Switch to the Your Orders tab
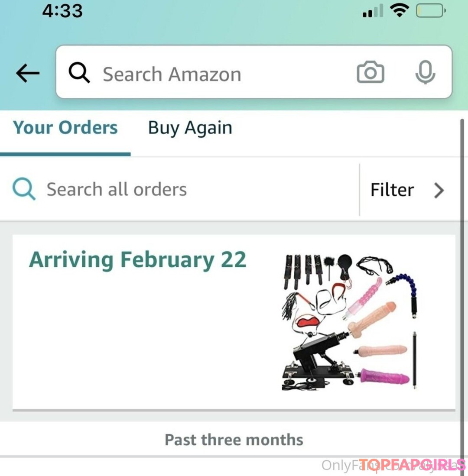 pyautogui.click(x=65, y=127)
